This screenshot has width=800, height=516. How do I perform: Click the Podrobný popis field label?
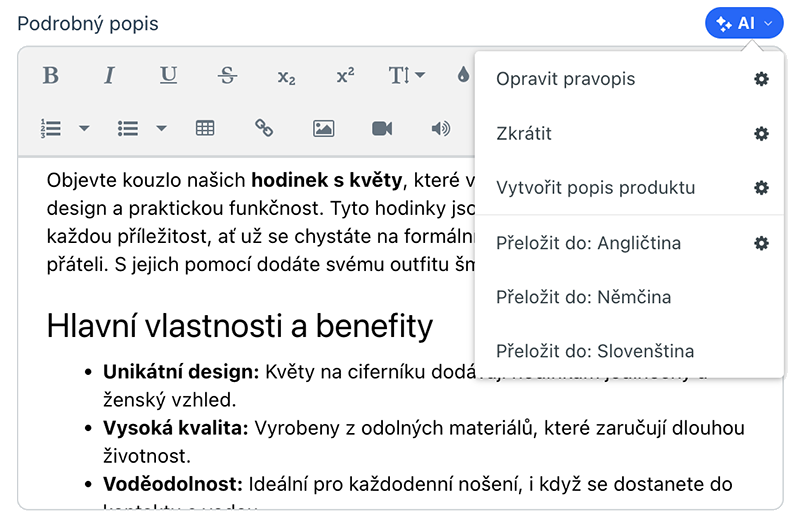[88, 24]
